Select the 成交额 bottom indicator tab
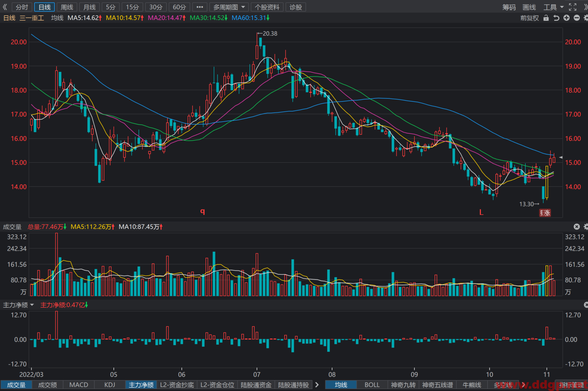Image resolution: width=588 pixels, height=391 pixels. [x=47, y=385]
